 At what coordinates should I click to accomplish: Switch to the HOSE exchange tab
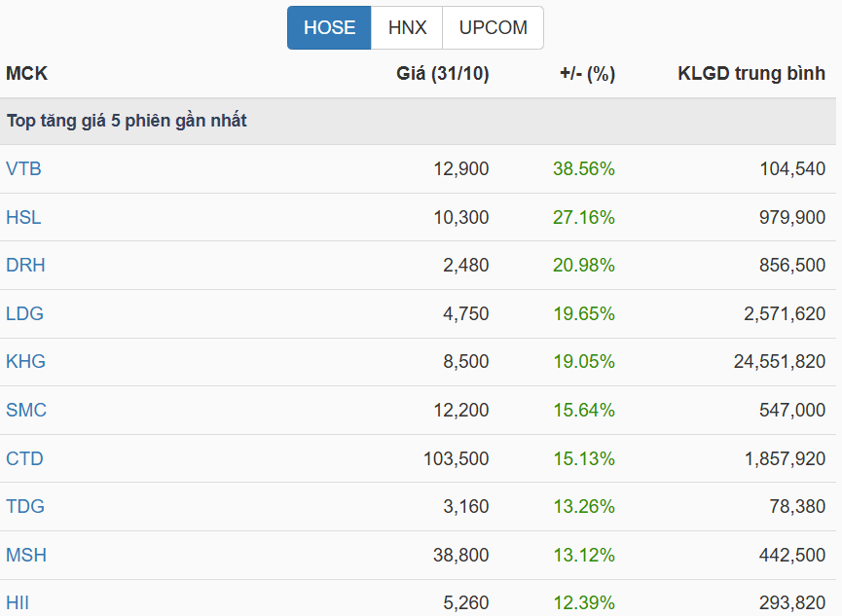pos(329,27)
